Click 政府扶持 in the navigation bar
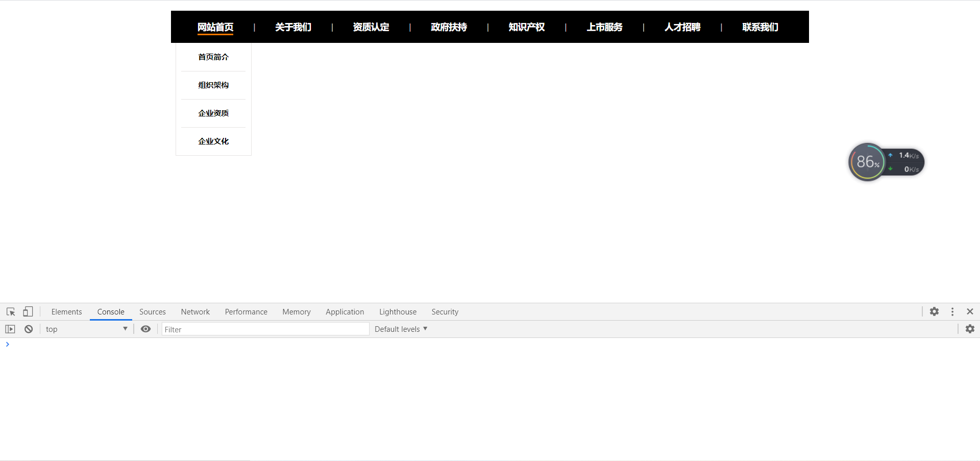The image size is (980, 461). click(x=449, y=27)
